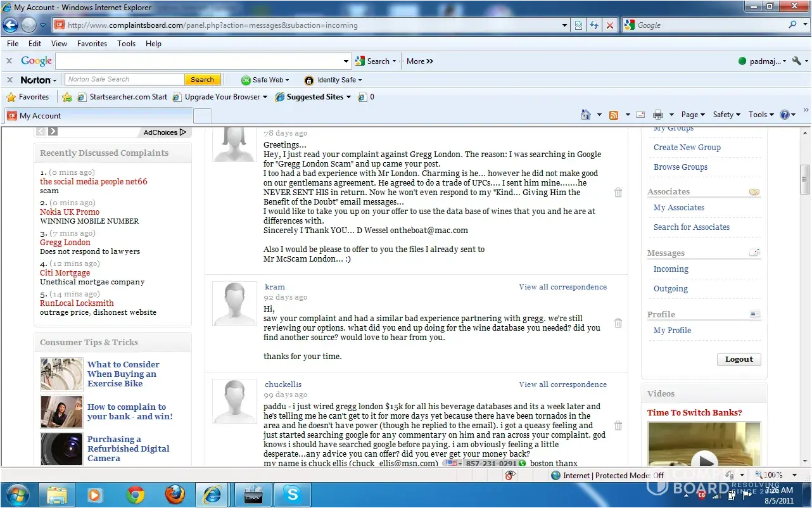Click the Norton Safe Search input field
Image resolution: width=812 pixels, height=508 pixels.
(x=125, y=80)
